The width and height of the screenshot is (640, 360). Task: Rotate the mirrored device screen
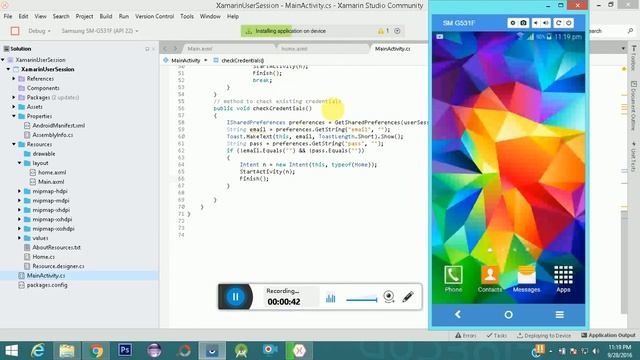(558, 23)
